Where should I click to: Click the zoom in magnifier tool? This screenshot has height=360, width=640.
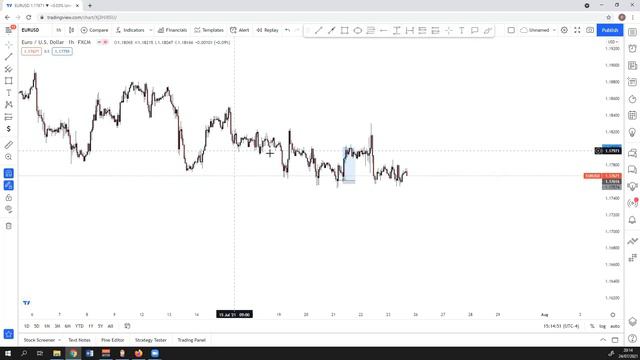9,157
